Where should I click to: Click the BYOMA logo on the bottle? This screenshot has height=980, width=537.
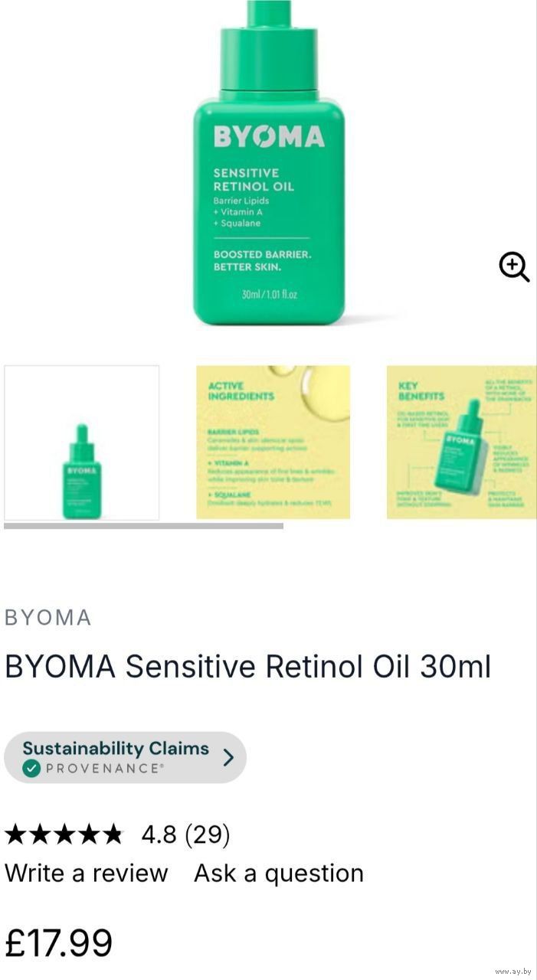(269, 137)
